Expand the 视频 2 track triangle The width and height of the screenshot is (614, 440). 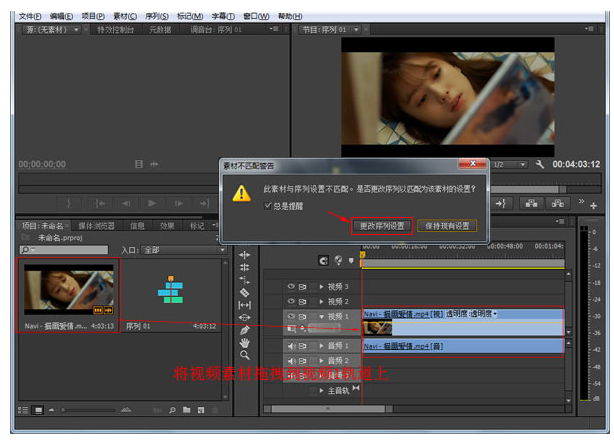[321, 301]
